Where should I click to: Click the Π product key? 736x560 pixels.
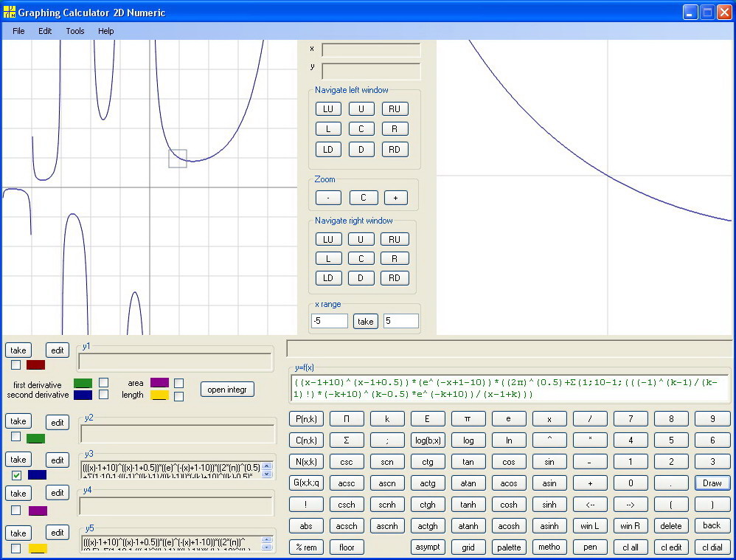pos(347,418)
